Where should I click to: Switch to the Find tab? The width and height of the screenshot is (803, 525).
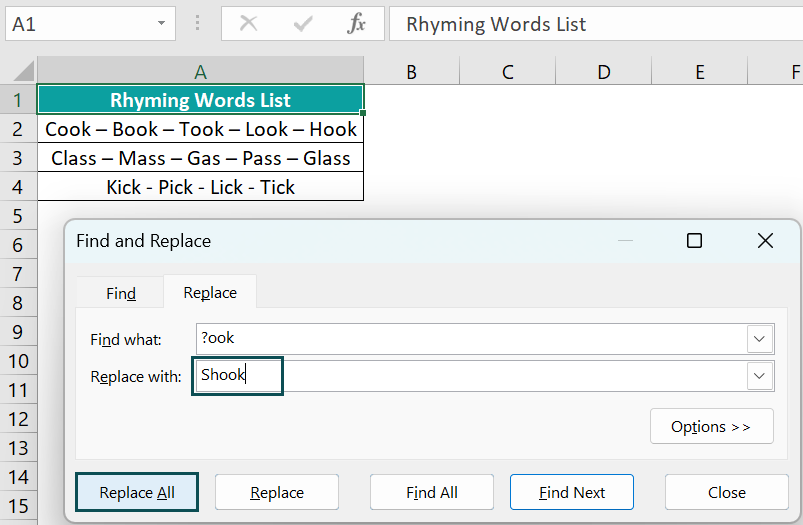tap(120, 293)
